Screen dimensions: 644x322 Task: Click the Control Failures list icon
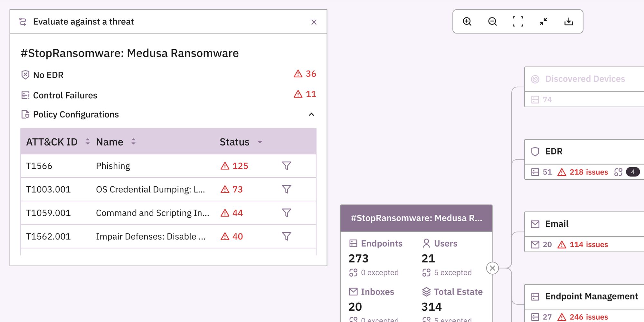pos(25,95)
